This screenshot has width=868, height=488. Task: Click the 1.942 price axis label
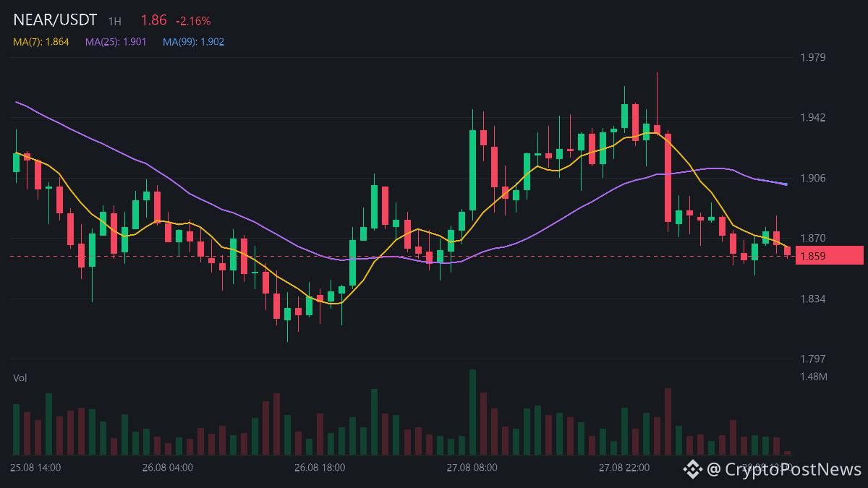(x=812, y=117)
